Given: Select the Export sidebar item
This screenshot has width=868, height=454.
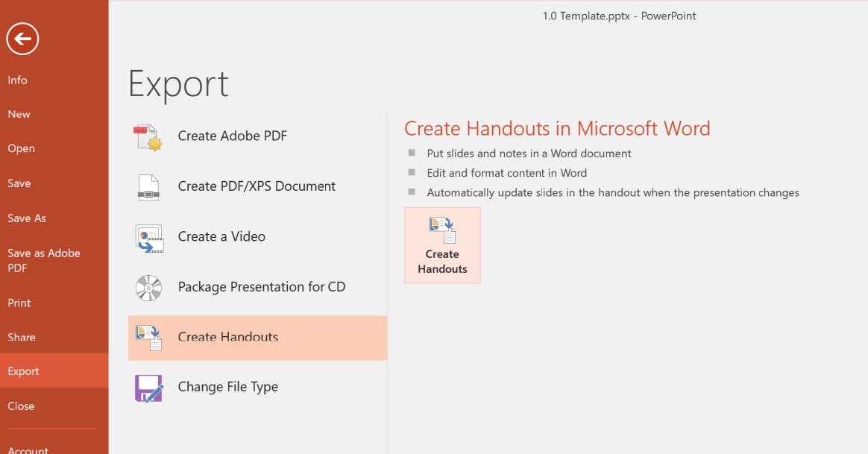Looking at the screenshot, I should 24,371.
